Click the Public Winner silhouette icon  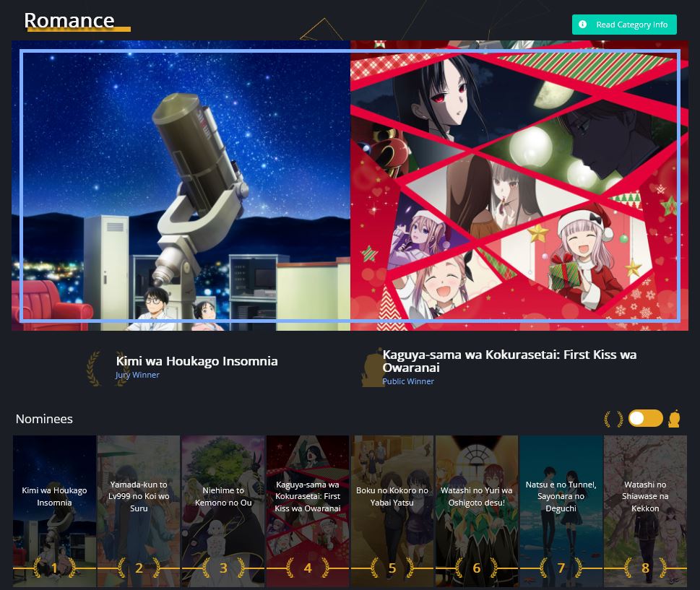(x=372, y=368)
